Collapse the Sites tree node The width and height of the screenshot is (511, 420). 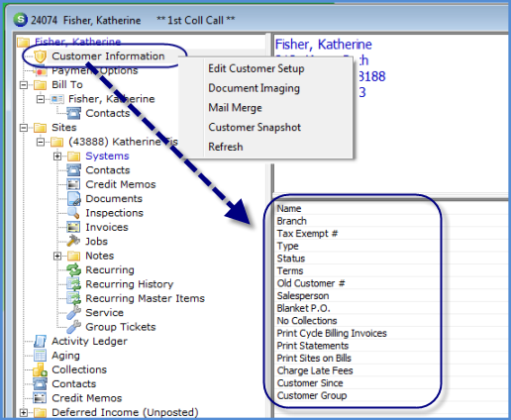[24, 128]
